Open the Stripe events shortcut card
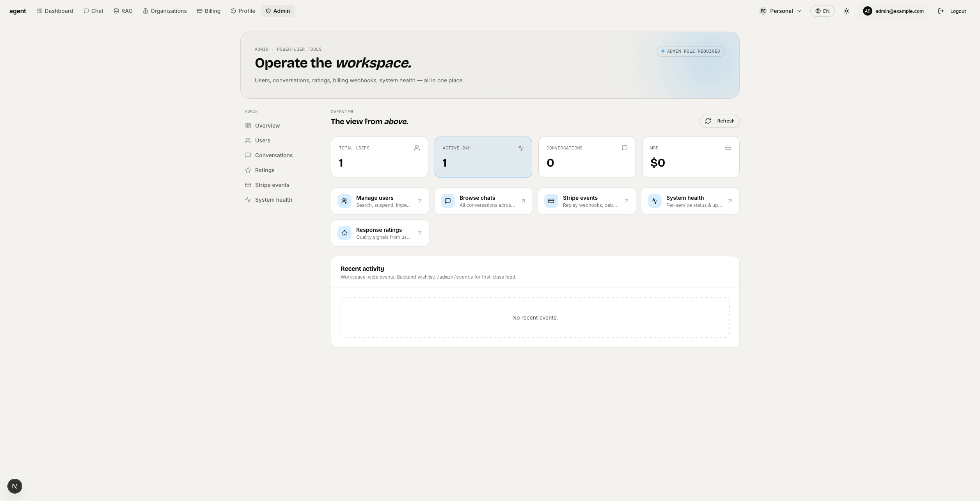Image resolution: width=980 pixels, height=501 pixels. [x=587, y=201]
